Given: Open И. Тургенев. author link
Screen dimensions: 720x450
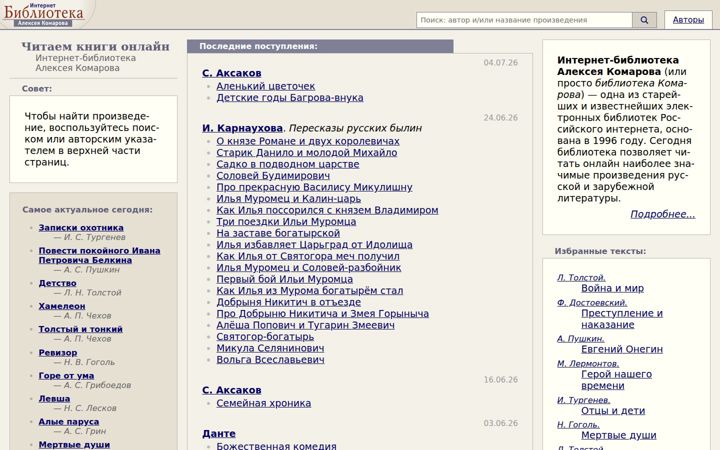Looking at the screenshot, I should (583, 400).
